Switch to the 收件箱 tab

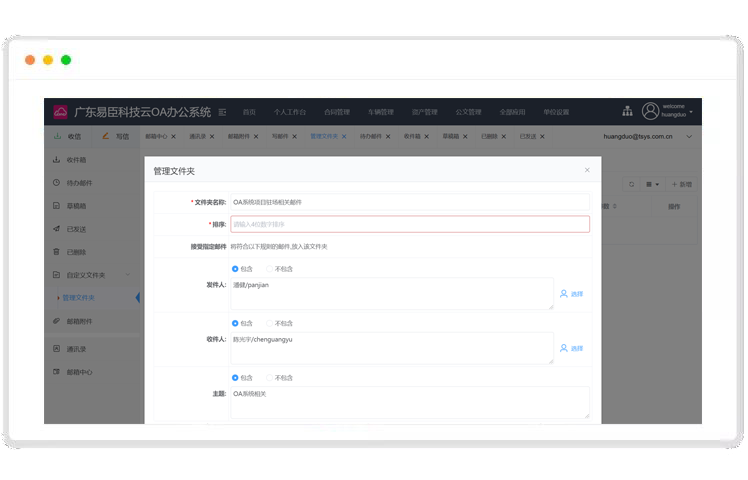point(412,136)
